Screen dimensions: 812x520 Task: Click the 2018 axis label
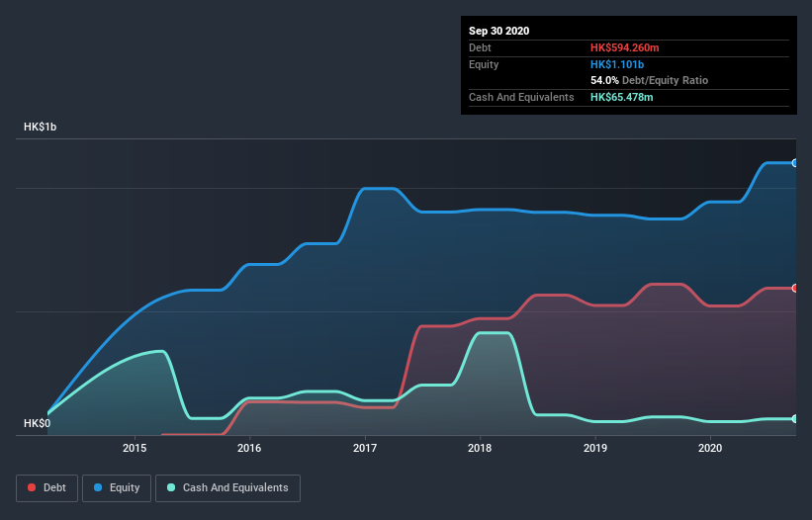[480, 448]
